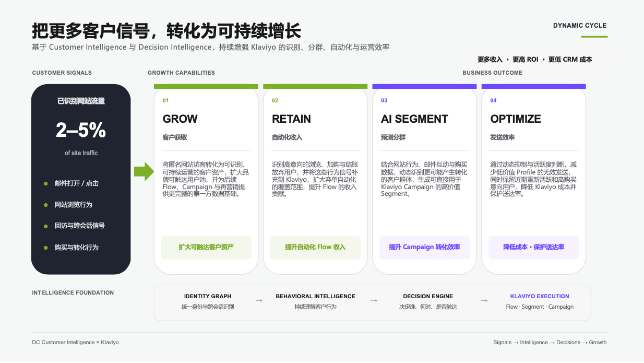Click the 扩大可触达客户资产 pill button
This screenshot has width=644, height=363.
pos(206,247)
